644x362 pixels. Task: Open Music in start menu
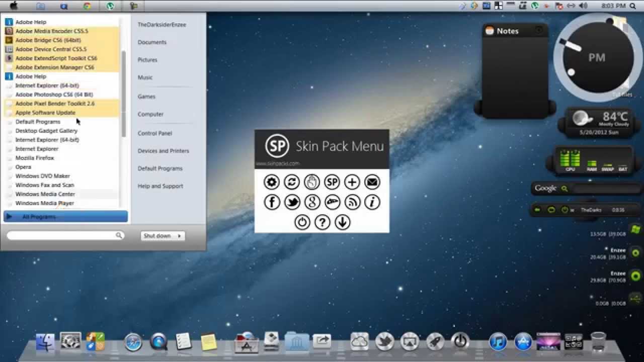tap(145, 77)
